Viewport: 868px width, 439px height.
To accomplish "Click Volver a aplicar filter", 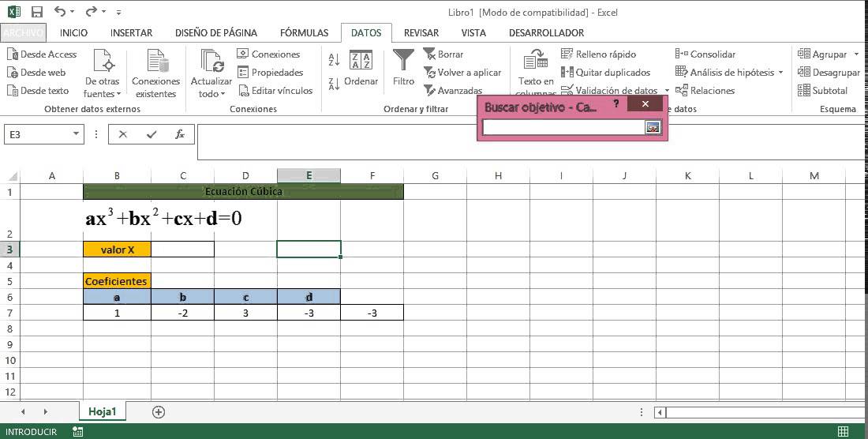I will 462,73.
